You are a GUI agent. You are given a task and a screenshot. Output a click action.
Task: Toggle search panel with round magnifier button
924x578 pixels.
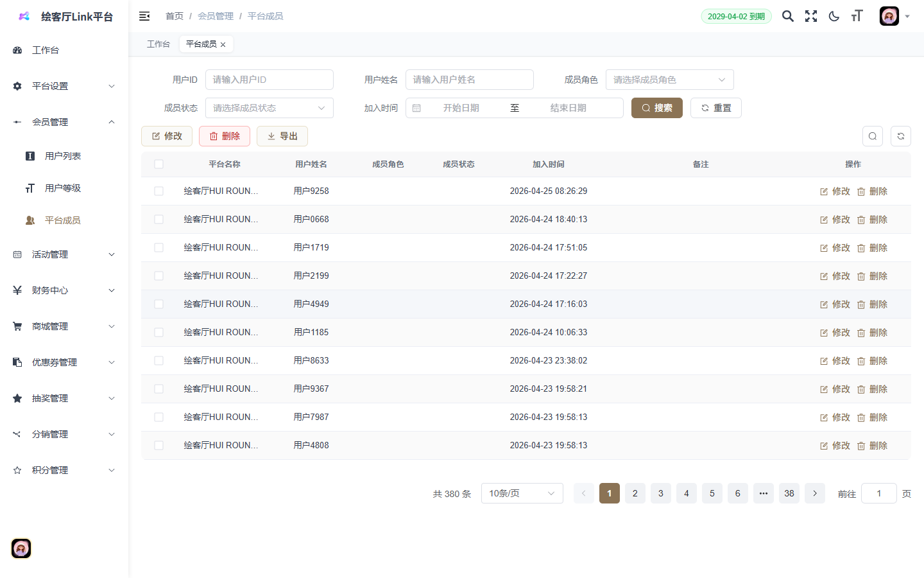tap(873, 136)
